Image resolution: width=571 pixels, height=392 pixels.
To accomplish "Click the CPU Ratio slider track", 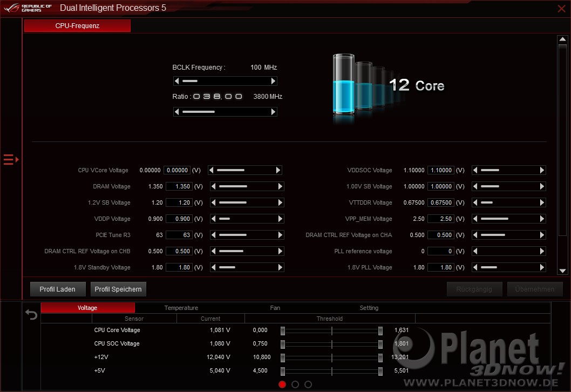I will click(225, 112).
